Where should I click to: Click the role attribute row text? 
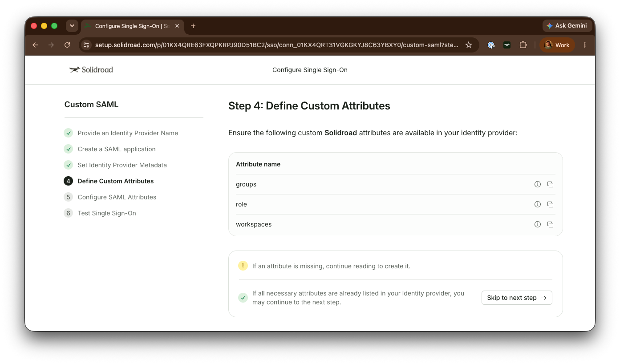point(241,204)
